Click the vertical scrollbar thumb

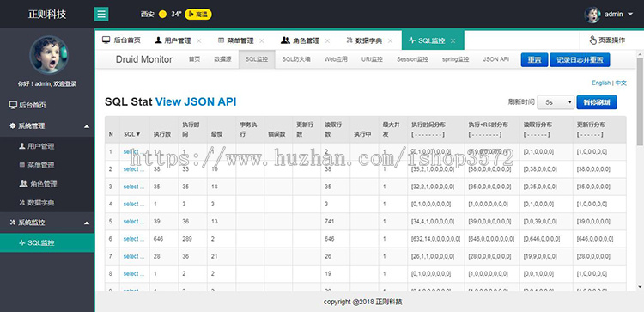640,101
